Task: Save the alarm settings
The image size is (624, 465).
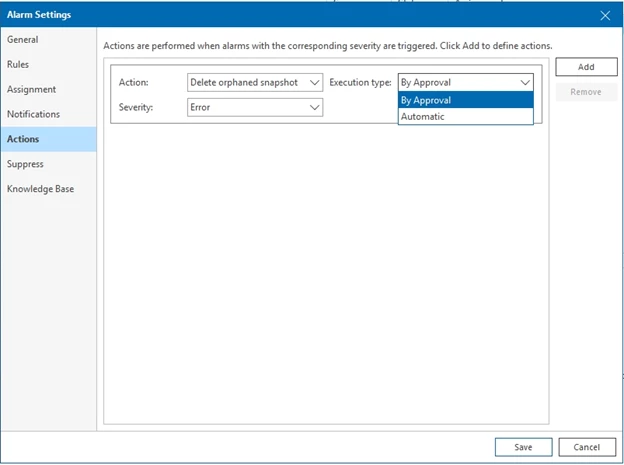Action: pos(523,447)
